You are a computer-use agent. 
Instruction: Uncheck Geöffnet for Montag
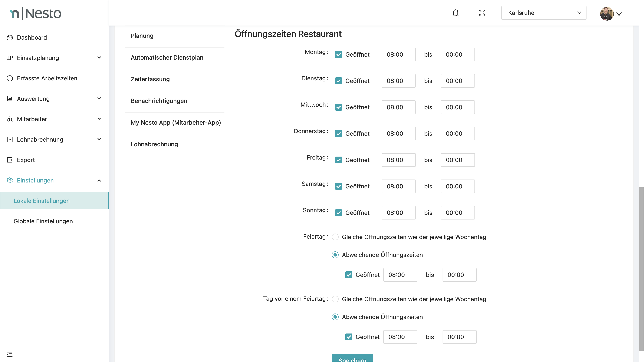point(339,54)
